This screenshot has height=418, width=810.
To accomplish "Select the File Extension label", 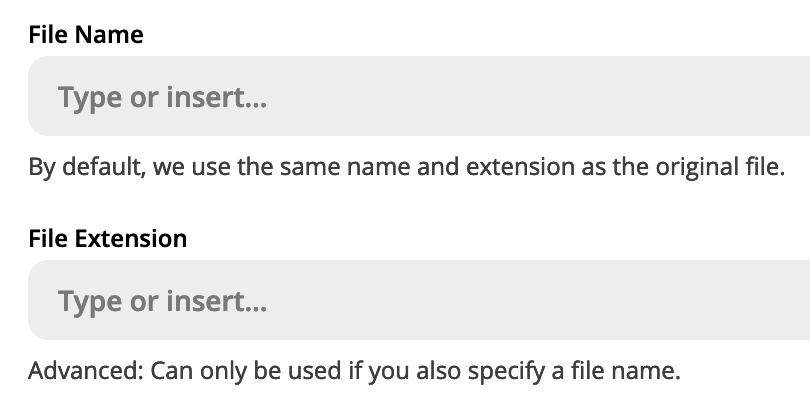I will (x=107, y=239).
